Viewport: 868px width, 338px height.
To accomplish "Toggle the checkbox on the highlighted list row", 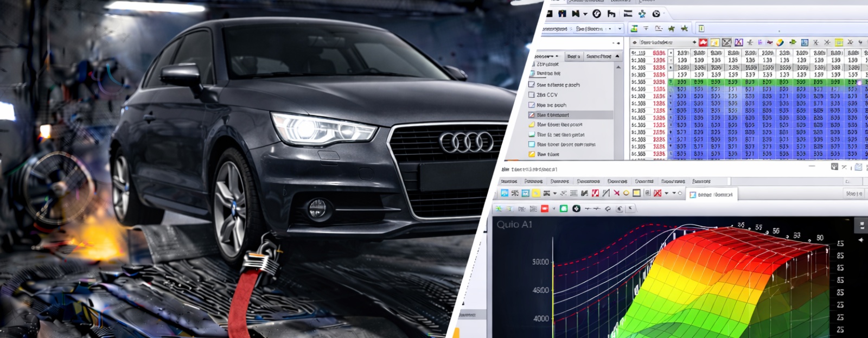I will tap(532, 115).
